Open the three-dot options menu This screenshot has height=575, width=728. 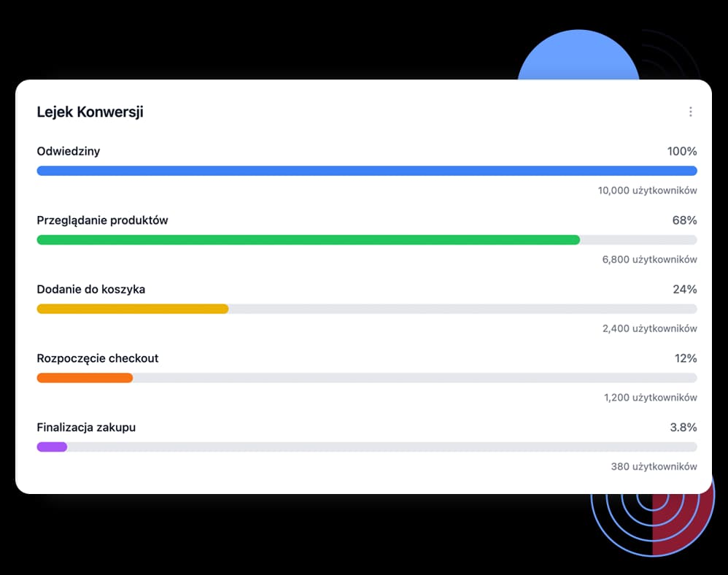[x=690, y=112]
